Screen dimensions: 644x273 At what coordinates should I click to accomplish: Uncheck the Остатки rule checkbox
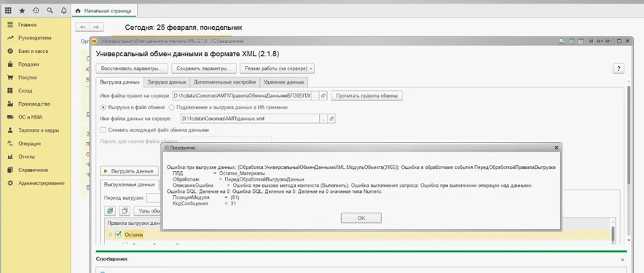pos(118,235)
